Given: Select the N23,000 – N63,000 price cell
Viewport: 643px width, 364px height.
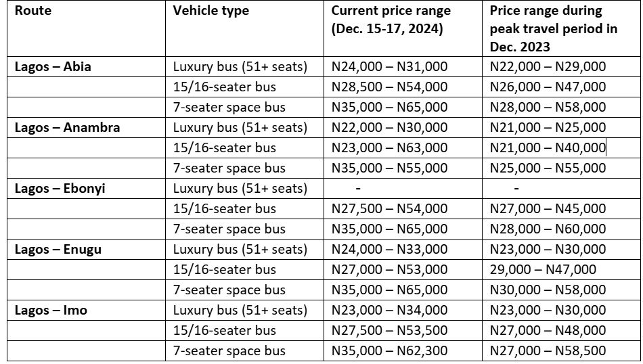Looking at the screenshot, I should (389, 147).
